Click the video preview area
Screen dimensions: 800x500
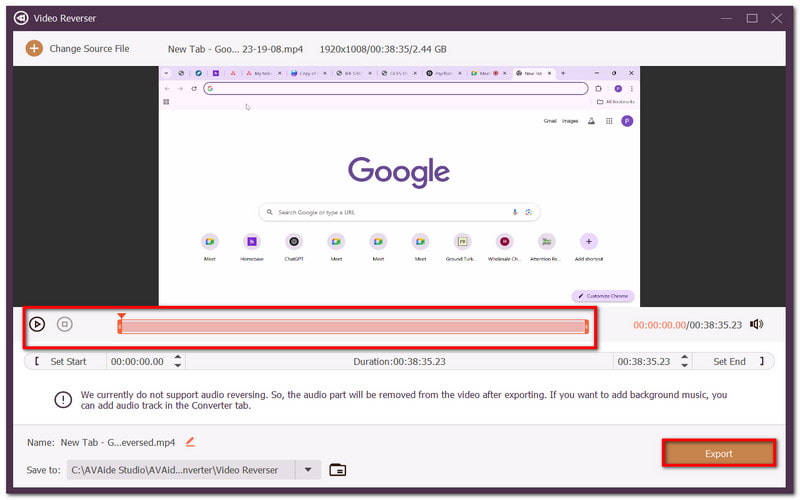400,185
